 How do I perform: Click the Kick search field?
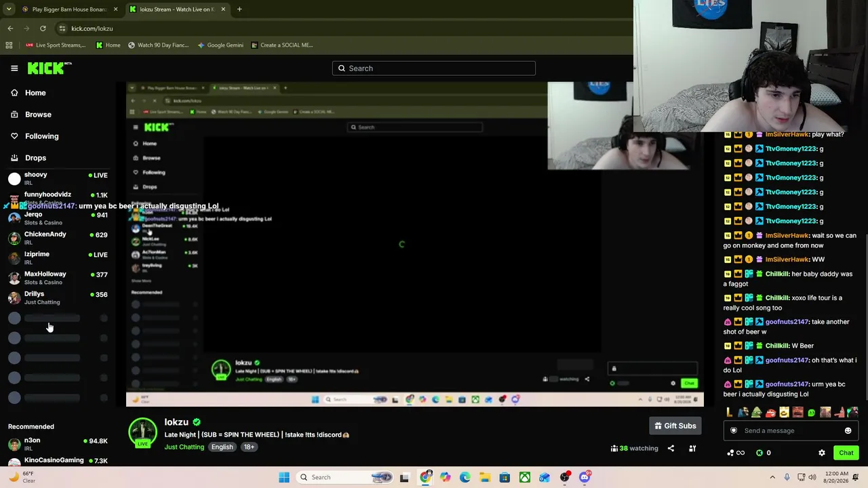(x=434, y=68)
